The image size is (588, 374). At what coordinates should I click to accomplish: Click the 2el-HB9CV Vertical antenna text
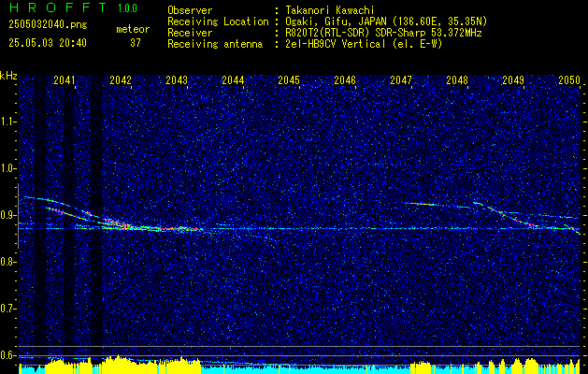(364, 44)
